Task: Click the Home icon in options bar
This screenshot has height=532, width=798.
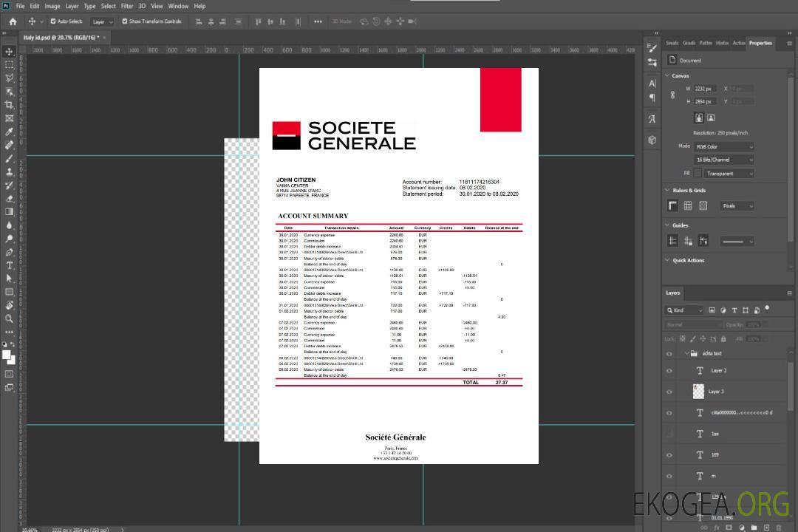Action: pos(13,21)
